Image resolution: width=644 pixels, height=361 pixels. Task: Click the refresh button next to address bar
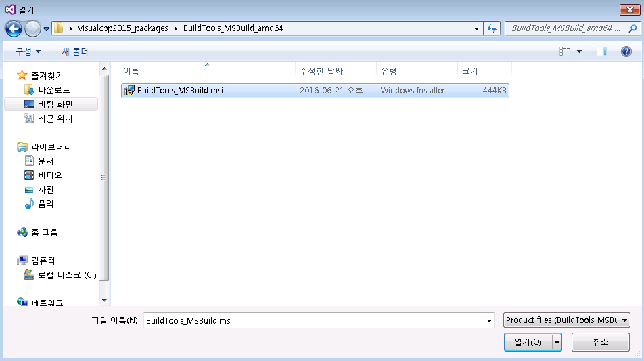[x=492, y=28]
